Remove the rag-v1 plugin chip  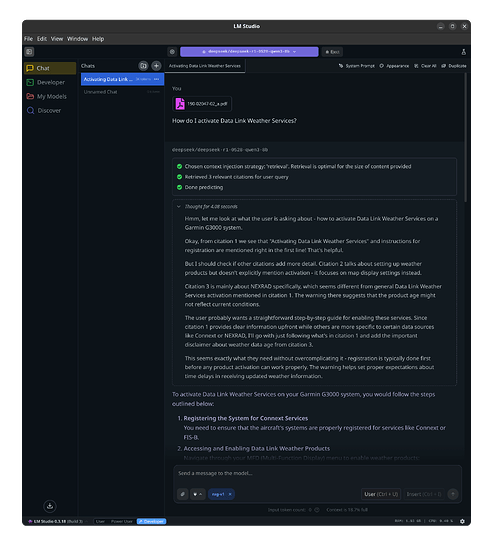pos(230,494)
